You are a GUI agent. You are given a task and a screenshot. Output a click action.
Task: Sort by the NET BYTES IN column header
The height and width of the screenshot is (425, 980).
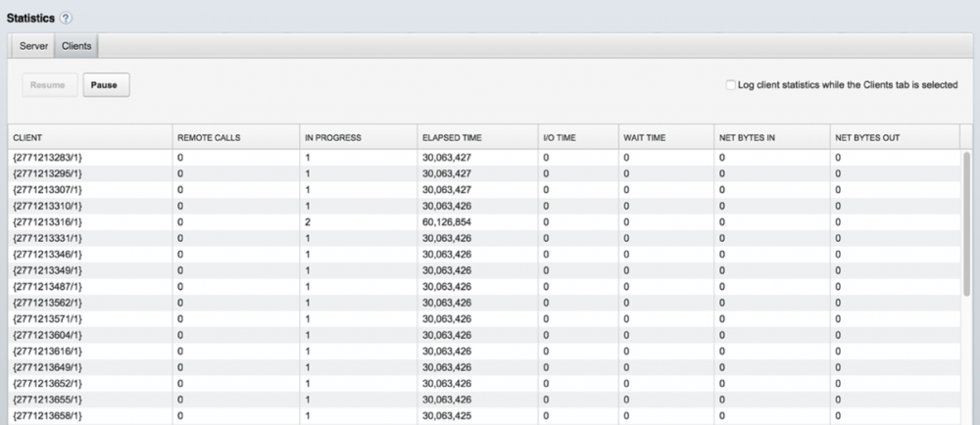click(x=772, y=137)
